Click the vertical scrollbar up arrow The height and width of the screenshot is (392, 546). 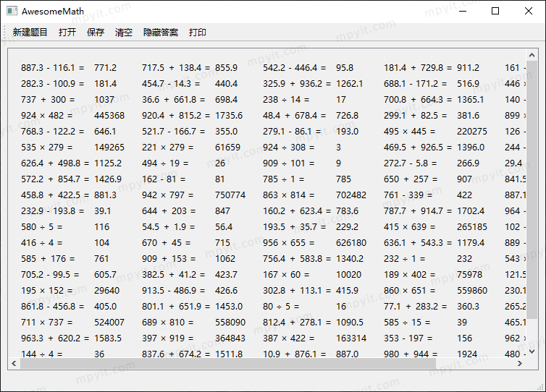coord(532,55)
